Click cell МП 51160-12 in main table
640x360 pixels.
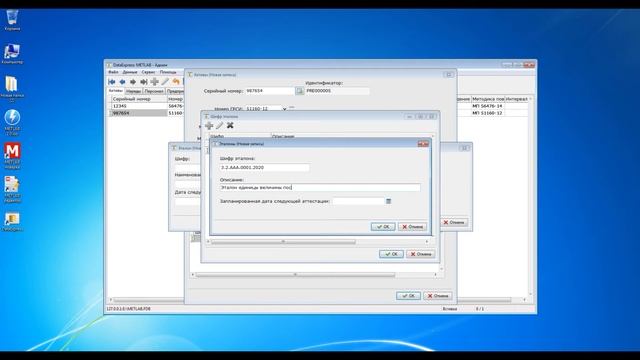[488, 113]
